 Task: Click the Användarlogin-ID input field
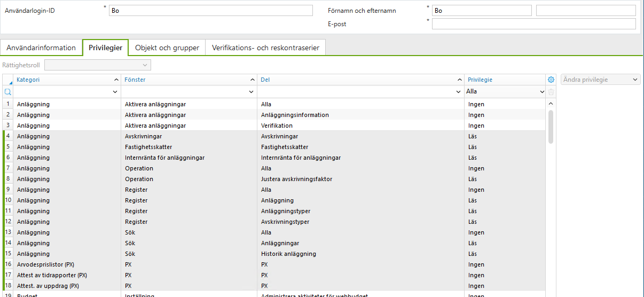[210, 11]
